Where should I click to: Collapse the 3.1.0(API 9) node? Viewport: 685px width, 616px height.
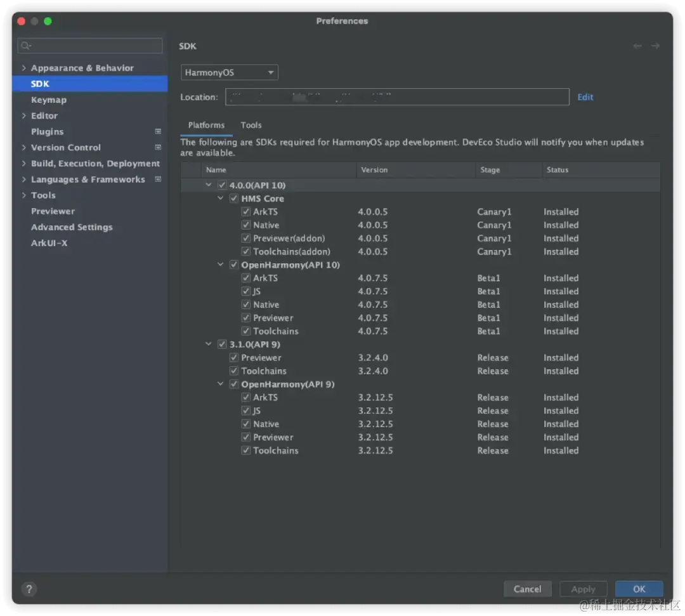pos(209,344)
